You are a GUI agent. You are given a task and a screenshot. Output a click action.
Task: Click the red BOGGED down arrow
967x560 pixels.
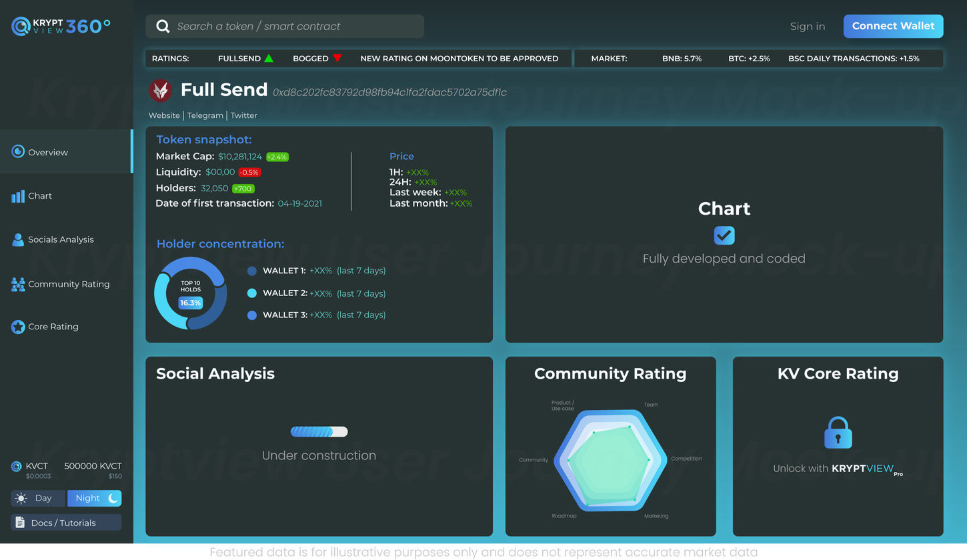(x=337, y=58)
